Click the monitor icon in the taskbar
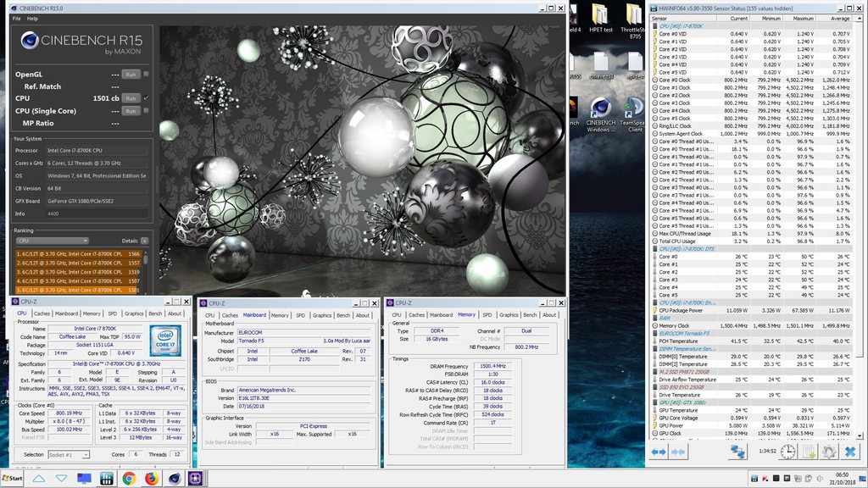This screenshot has height=488, width=868. 84,479
